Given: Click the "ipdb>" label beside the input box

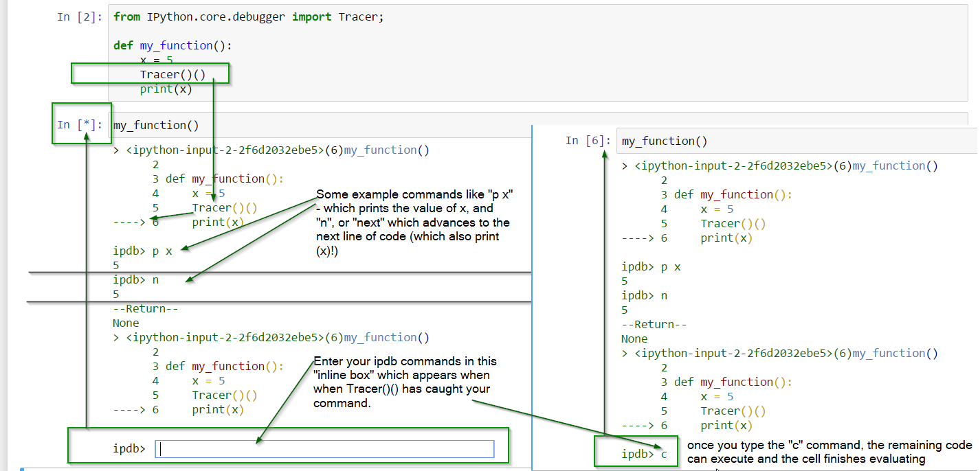Looking at the screenshot, I should coord(129,449).
